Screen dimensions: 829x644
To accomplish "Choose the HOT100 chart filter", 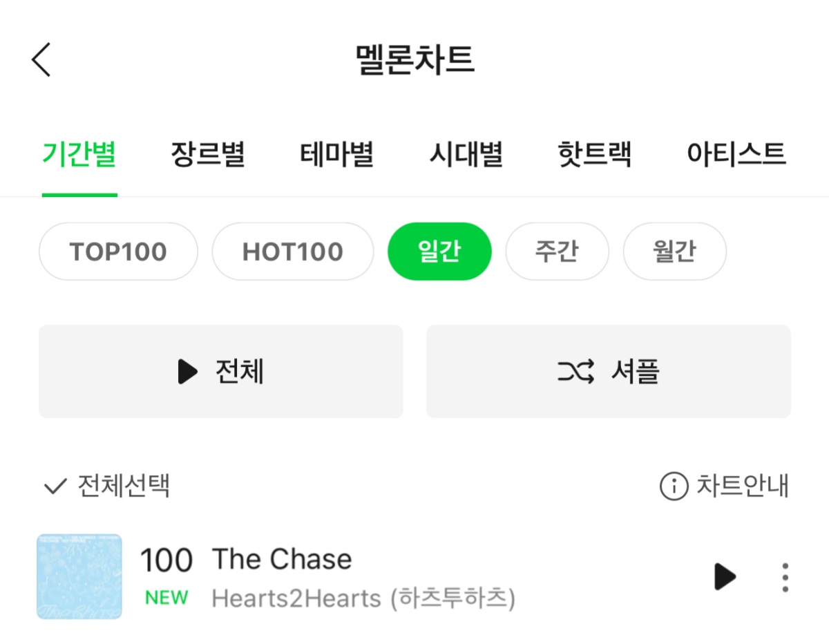I will (x=293, y=252).
